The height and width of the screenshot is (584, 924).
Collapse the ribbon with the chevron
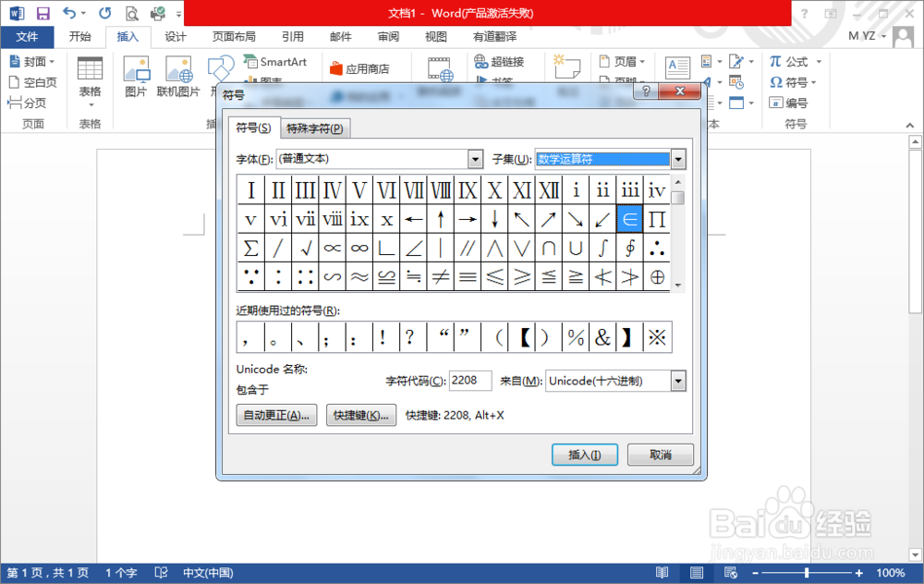point(910,125)
